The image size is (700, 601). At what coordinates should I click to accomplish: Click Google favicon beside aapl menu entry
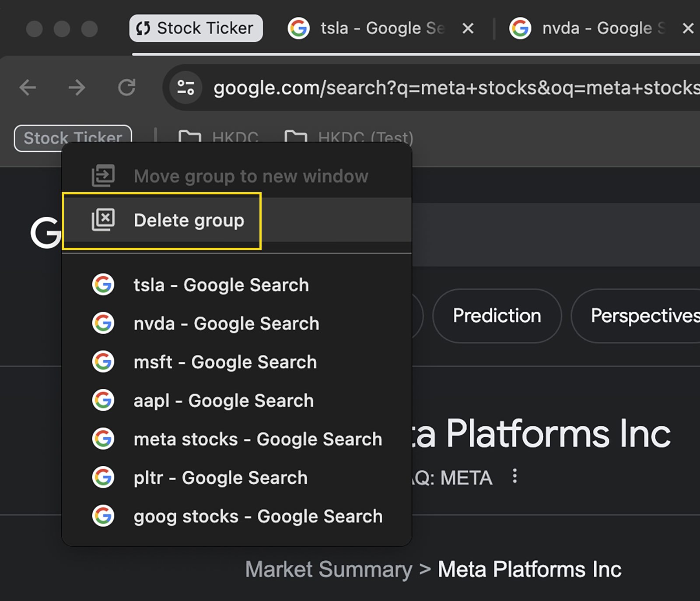[103, 400]
